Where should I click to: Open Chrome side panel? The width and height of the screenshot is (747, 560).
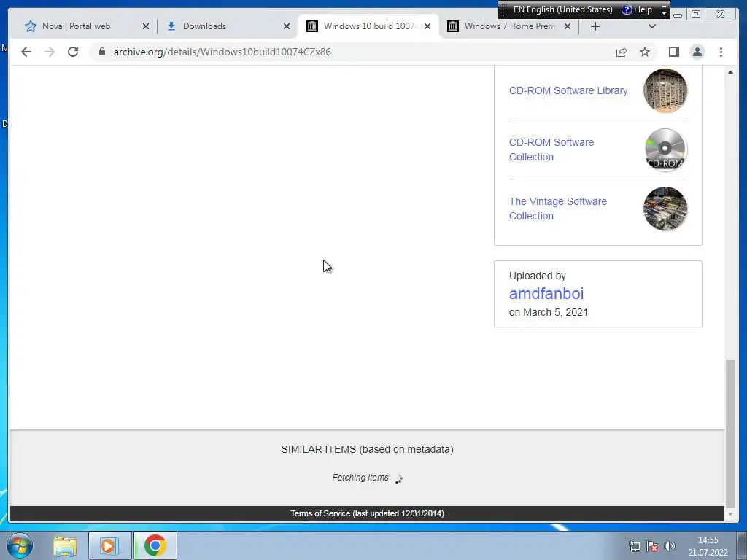click(x=673, y=52)
